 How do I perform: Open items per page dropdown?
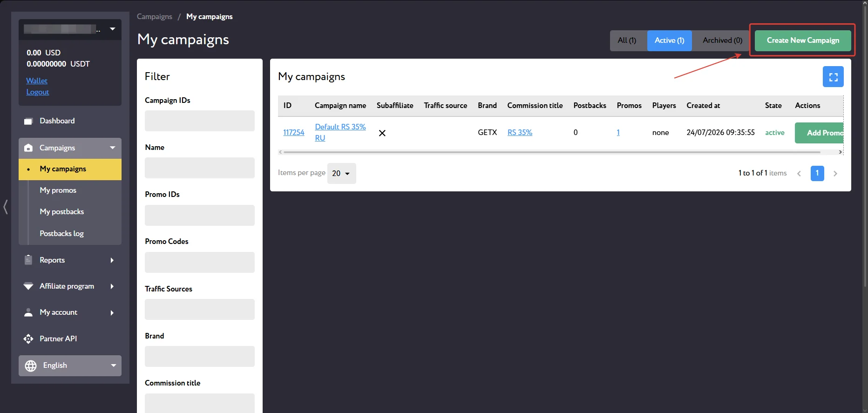[341, 173]
